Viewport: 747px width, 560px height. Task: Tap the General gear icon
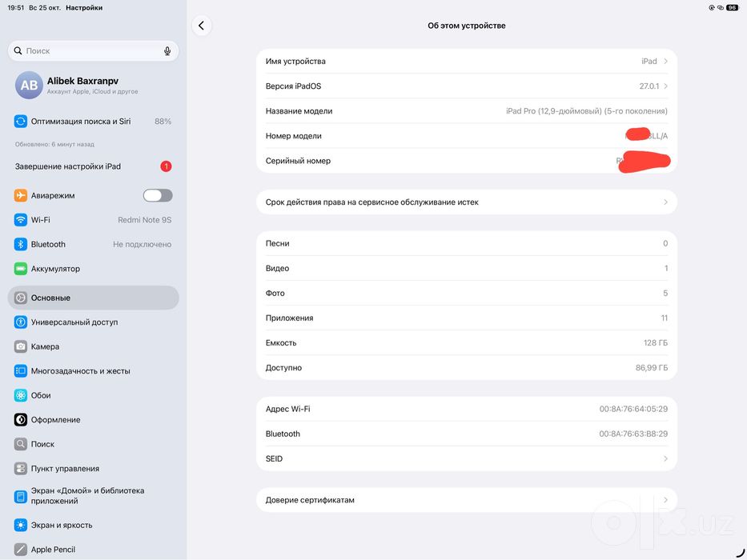tap(21, 298)
